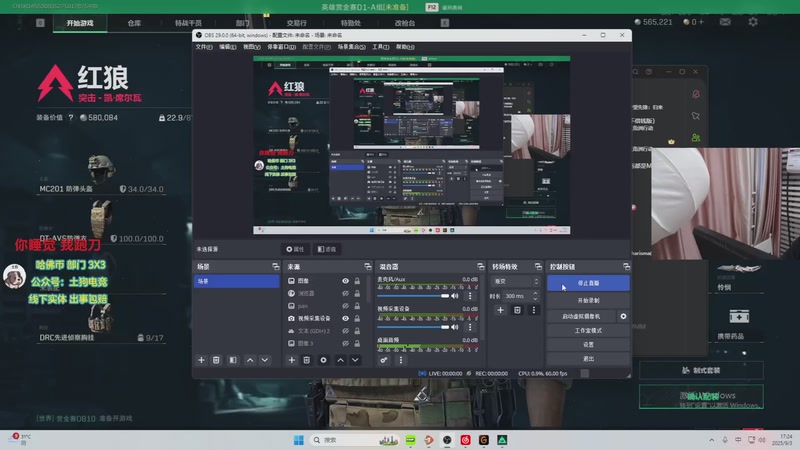Open the 工具 menu in OBS
The height and width of the screenshot is (450, 800).
(381, 47)
